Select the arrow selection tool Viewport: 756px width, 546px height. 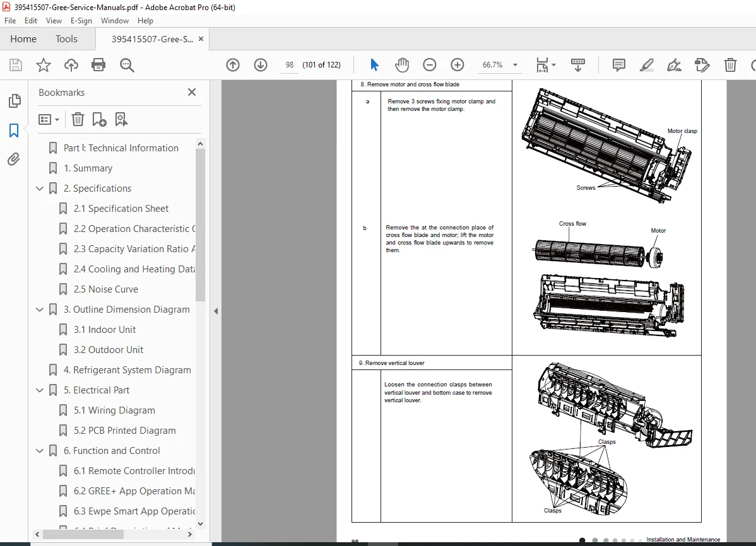point(374,65)
